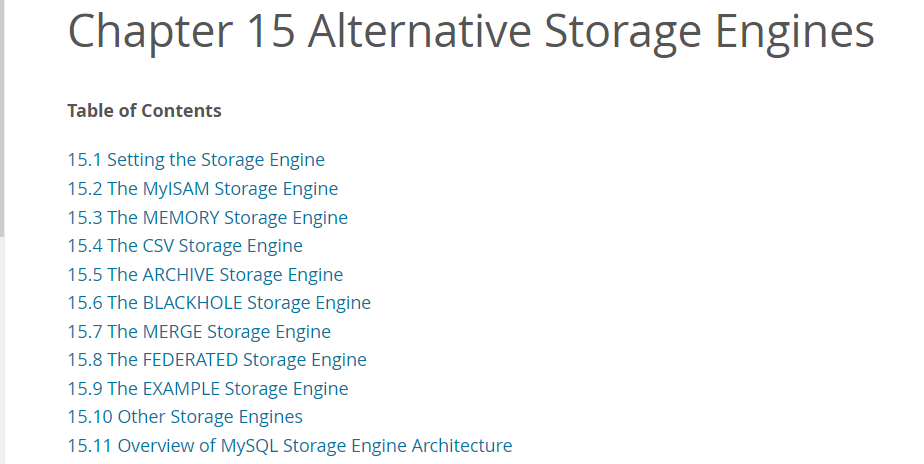Open the Setting the Storage Engine link
This screenshot has height=464, width=924.
[196, 160]
